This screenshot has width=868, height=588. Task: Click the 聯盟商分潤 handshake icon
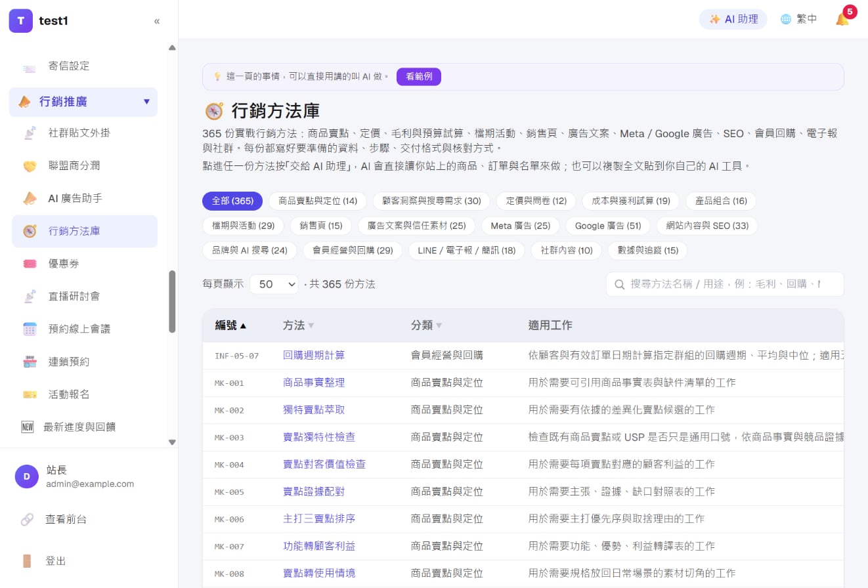coord(30,166)
